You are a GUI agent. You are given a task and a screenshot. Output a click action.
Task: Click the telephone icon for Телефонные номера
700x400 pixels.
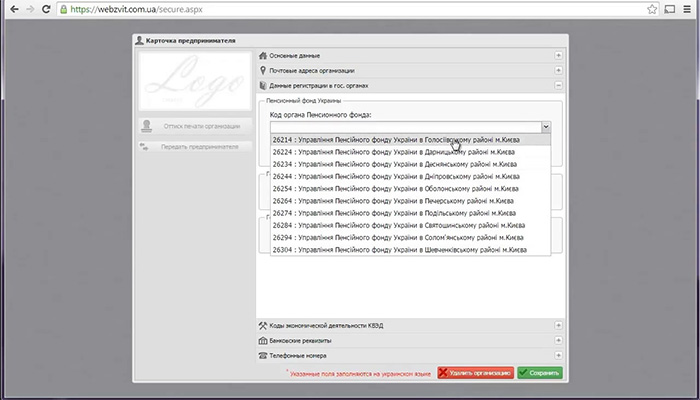coord(263,356)
